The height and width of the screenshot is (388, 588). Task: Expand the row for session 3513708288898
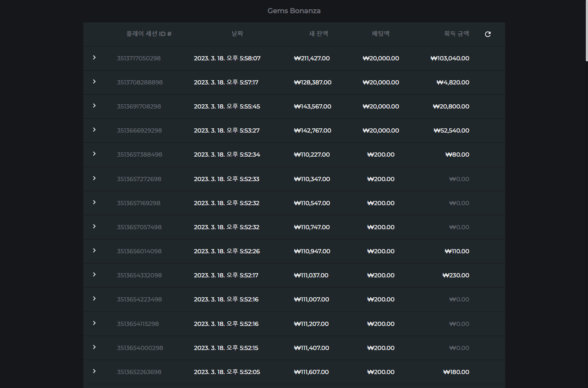pos(94,81)
